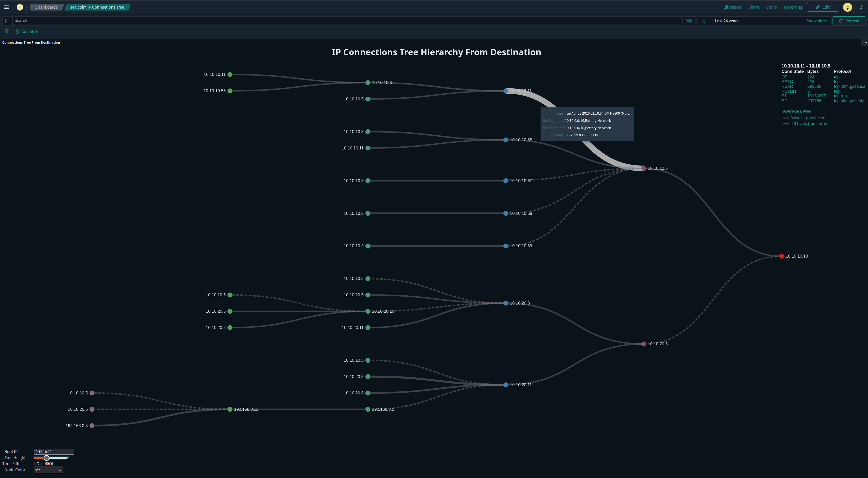Switch query language via DQL
The width and height of the screenshot is (868, 478).
coord(689,21)
